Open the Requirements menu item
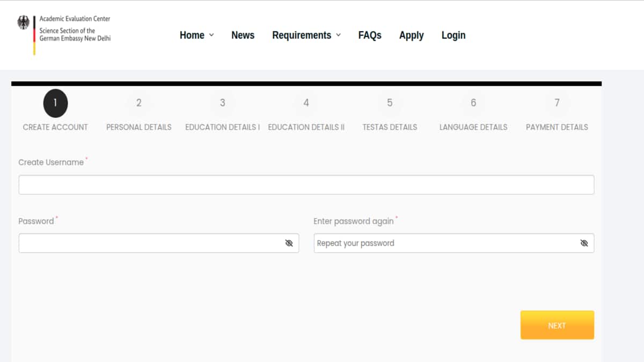This screenshot has width=644, height=362. (x=302, y=35)
